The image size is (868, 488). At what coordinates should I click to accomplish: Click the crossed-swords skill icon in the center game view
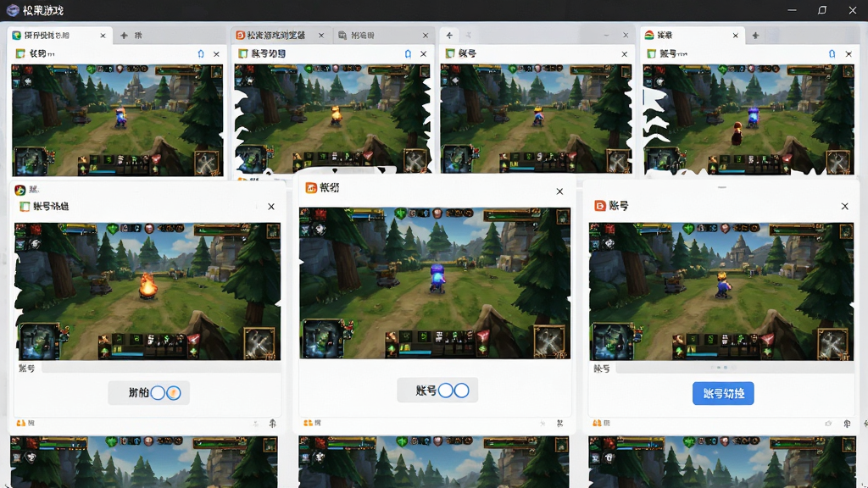point(549,341)
